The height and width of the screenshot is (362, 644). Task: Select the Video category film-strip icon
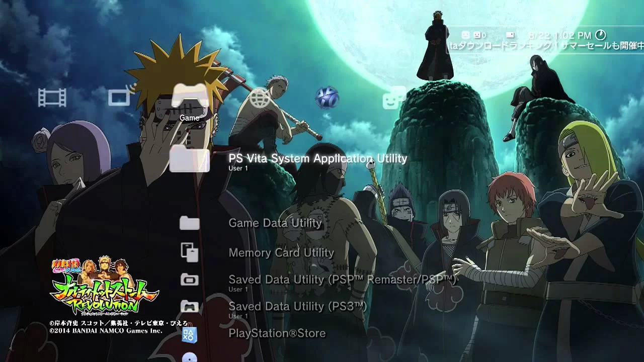(52, 97)
